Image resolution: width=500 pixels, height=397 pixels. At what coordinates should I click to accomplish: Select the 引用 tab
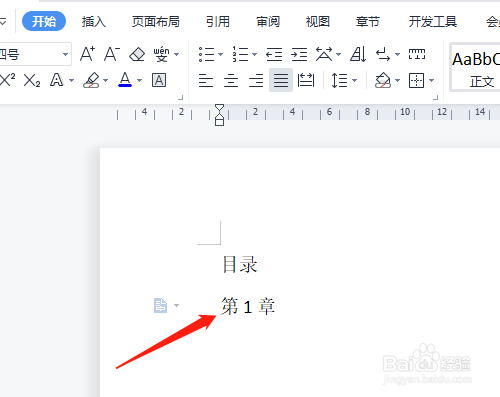coord(218,22)
